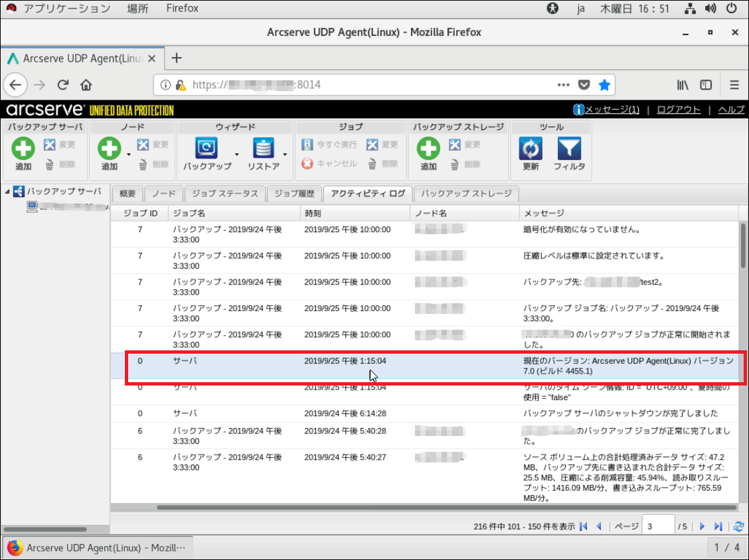Open a new browser tab
This screenshot has height=560, width=749.
pyautogui.click(x=177, y=58)
